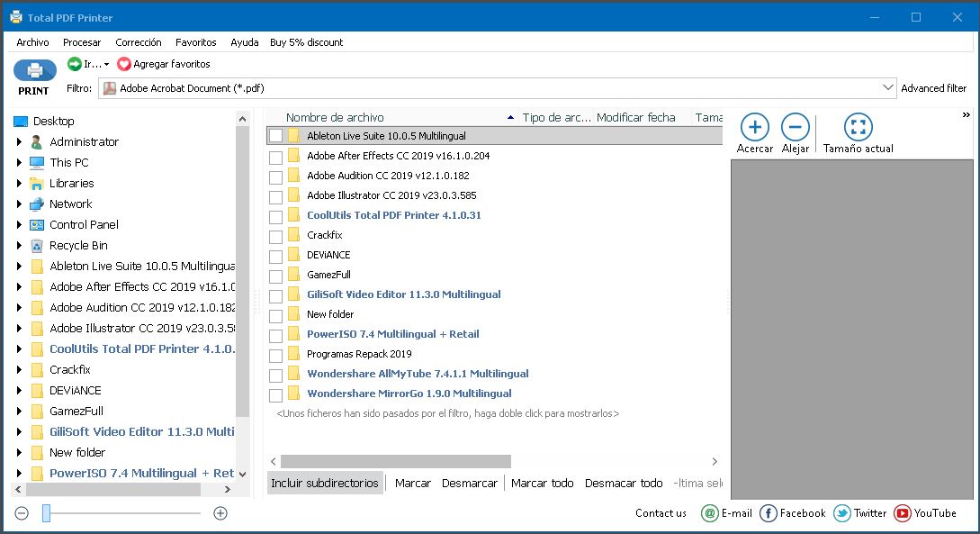The width and height of the screenshot is (980, 534).
Task: Check the GameZFull folder checkbox
Action: [x=275, y=276]
